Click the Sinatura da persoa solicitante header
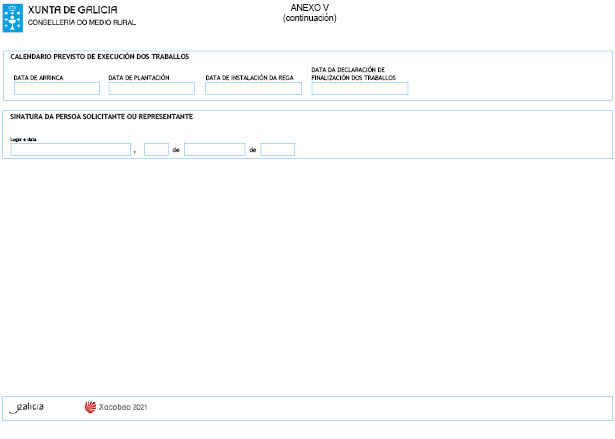Screen dimensions: 615x439 pos(101,117)
